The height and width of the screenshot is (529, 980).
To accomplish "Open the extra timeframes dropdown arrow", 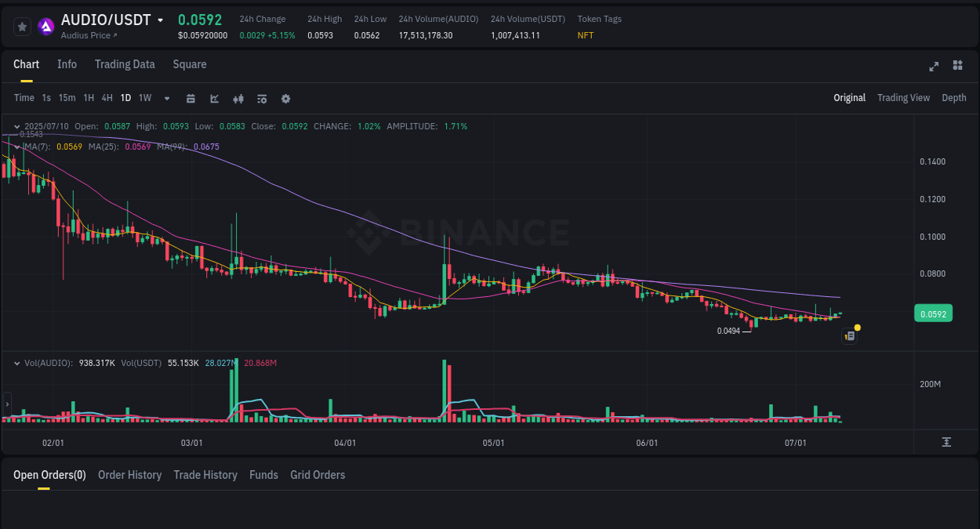I will click(166, 98).
